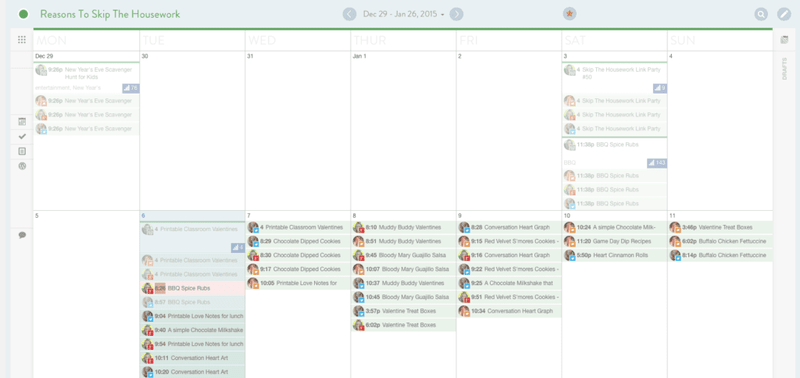Open 10:37 Muddy Buddy Valentines message
This screenshot has width=800, height=378.
click(404, 283)
